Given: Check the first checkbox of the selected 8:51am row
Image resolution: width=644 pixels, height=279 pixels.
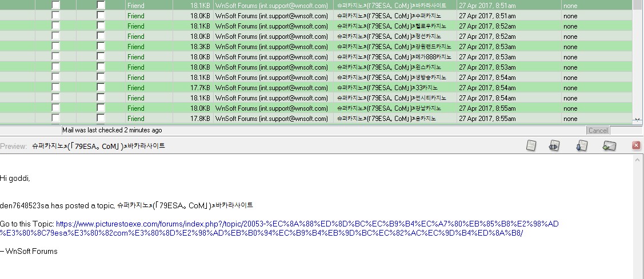Looking at the screenshot, I should (x=56, y=5).
